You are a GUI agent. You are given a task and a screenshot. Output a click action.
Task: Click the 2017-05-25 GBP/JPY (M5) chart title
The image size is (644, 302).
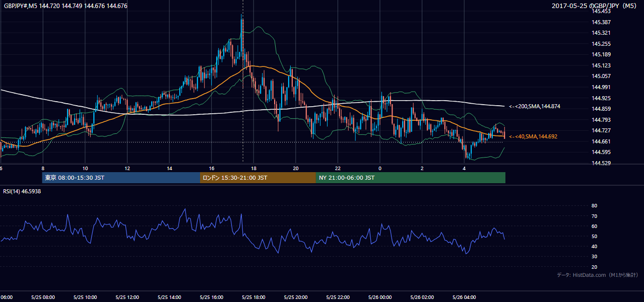[x=595, y=6]
